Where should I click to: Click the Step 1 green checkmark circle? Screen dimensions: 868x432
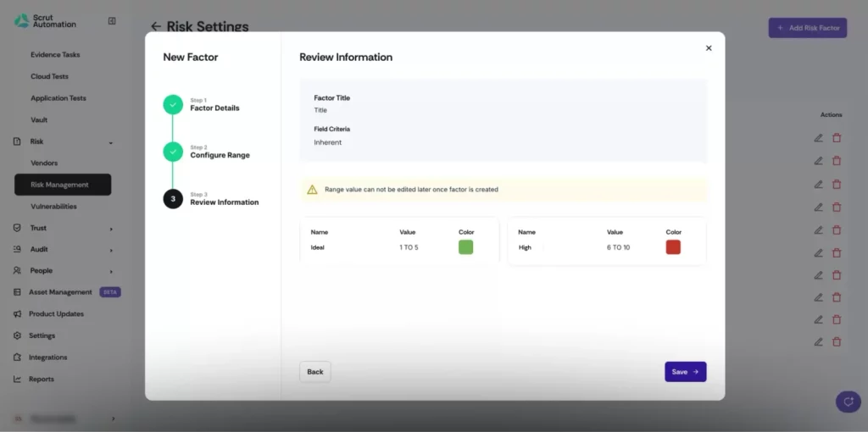[x=173, y=104]
